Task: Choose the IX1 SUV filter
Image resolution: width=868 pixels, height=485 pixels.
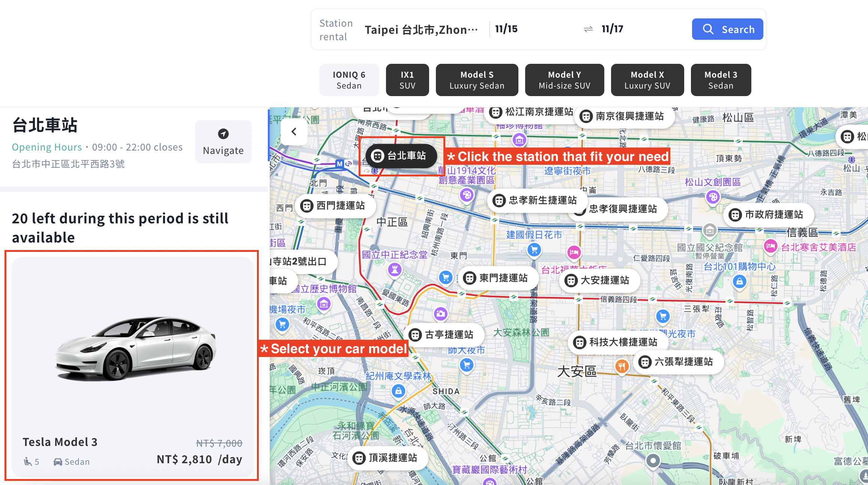Action: pos(407,80)
